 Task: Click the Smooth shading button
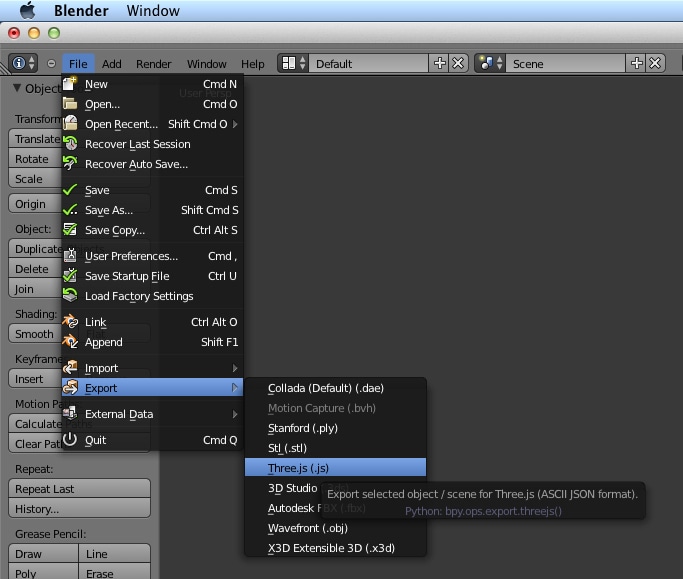[x=34, y=334]
